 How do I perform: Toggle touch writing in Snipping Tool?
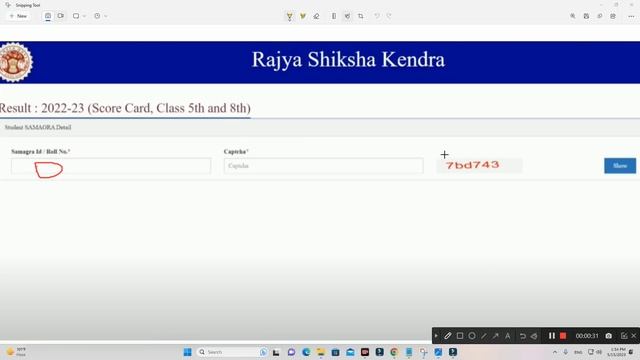(x=347, y=16)
